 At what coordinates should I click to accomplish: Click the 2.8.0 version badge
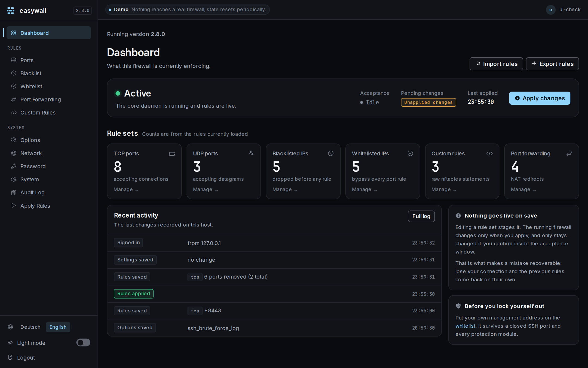(x=82, y=10)
